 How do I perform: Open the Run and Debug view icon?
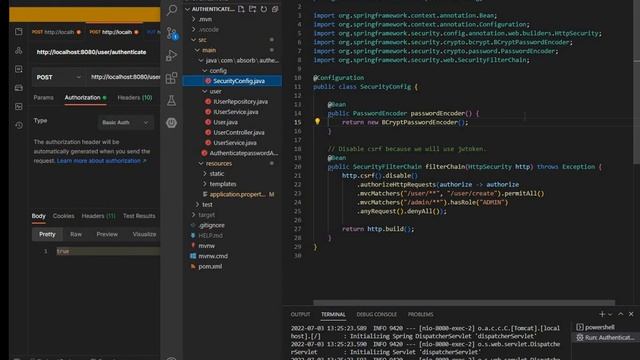[172, 56]
